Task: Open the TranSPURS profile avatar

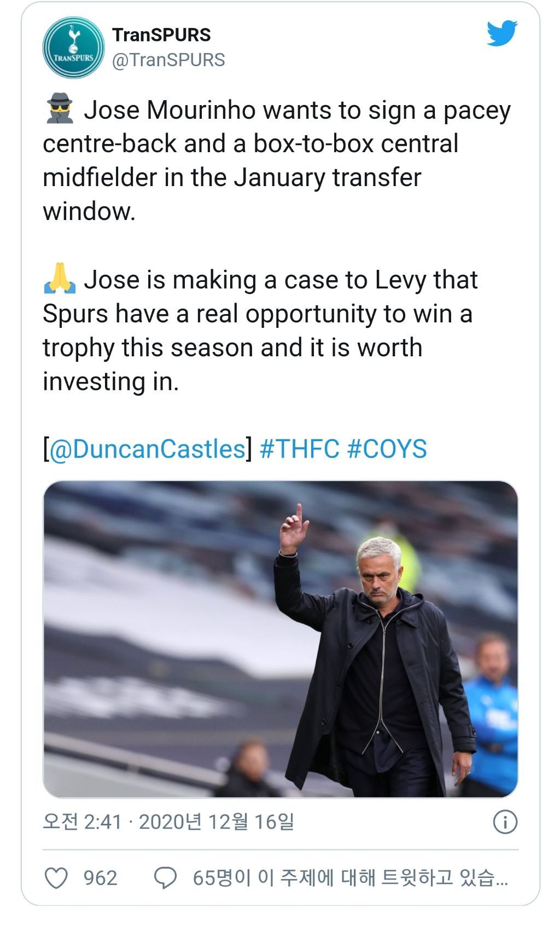Action: tap(73, 47)
